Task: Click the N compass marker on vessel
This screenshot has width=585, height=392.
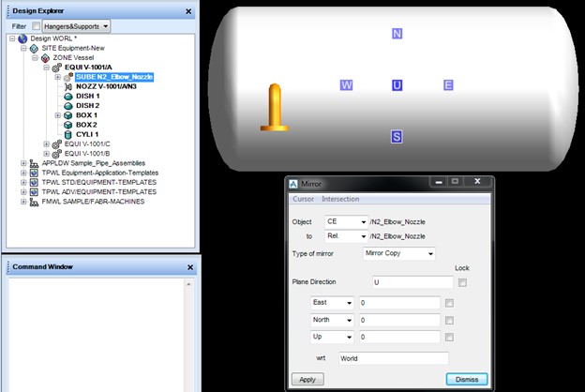Action: click(397, 34)
